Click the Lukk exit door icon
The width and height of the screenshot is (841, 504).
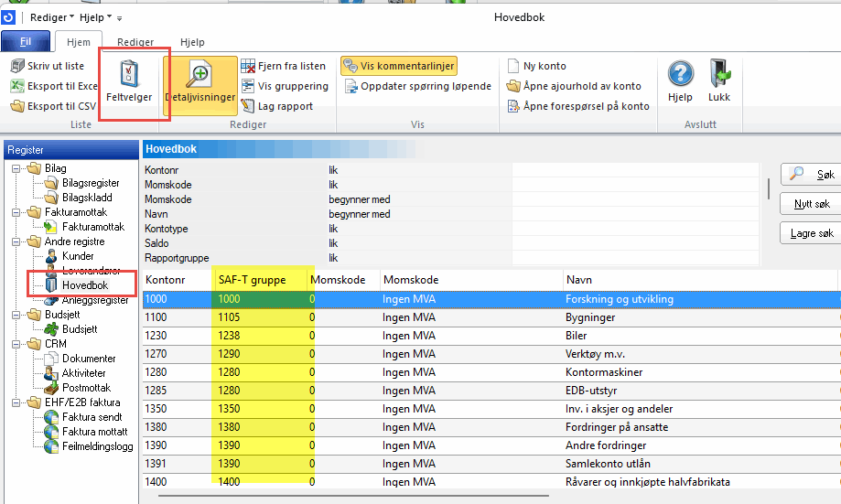pos(719,75)
